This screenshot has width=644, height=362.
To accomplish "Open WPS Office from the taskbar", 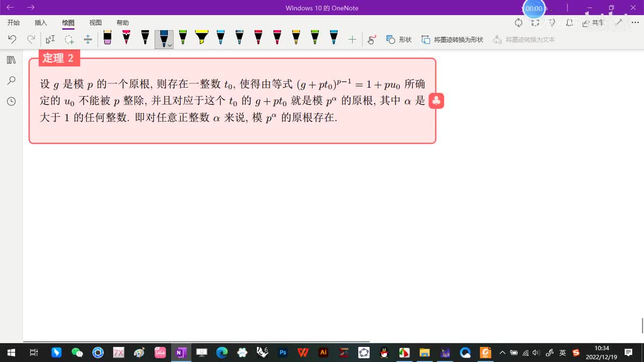I will pos(303,352).
